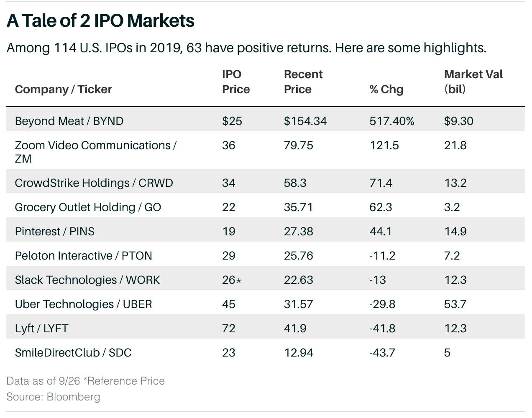Click the CrowdStrike Holdings / CRWD entry

click(94, 183)
